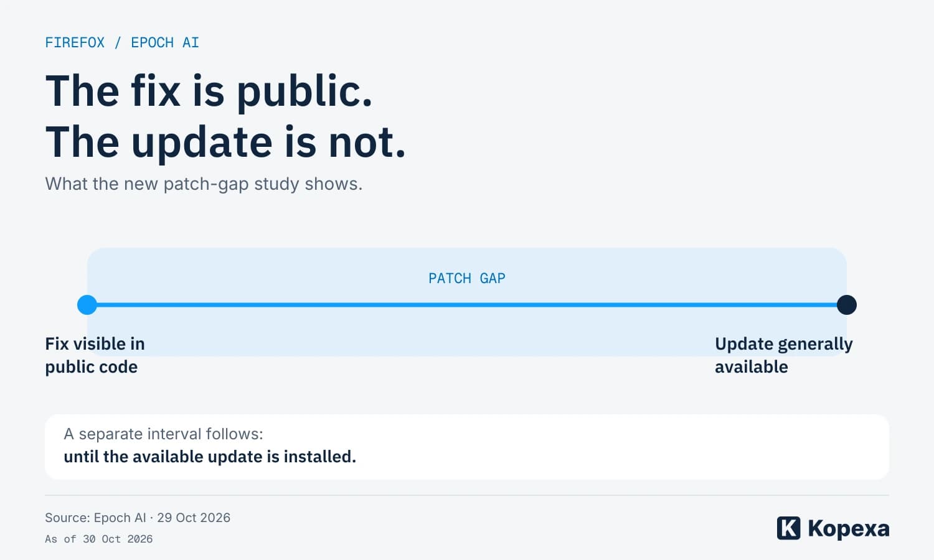Click the blue patch gap timeline bar

click(x=467, y=305)
